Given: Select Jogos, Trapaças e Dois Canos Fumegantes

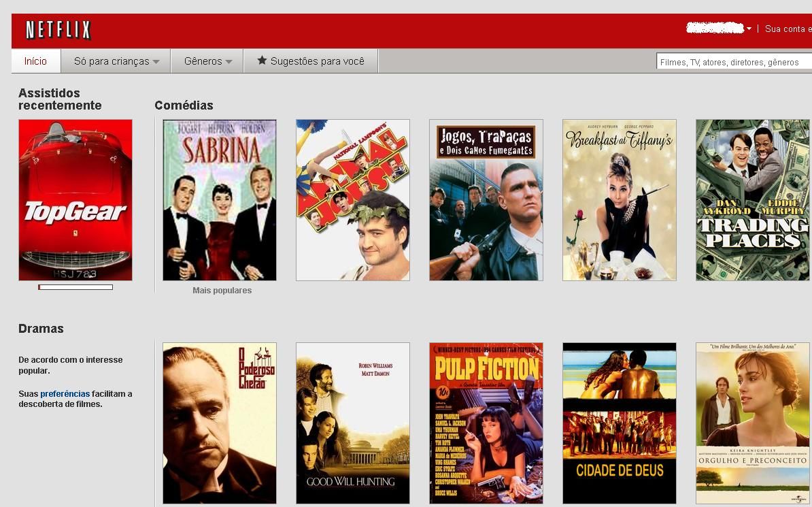Looking at the screenshot, I should pyautogui.click(x=486, y=200).
